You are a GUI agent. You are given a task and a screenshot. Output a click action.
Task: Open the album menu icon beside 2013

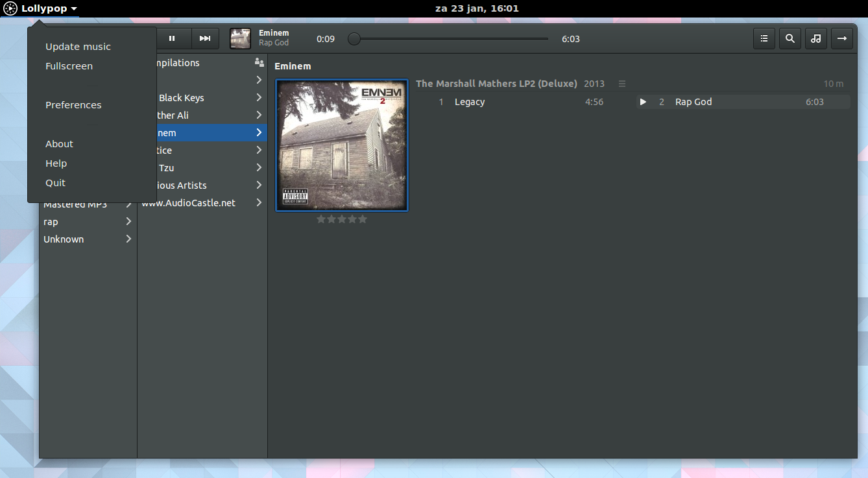pyautogui.click(x=622, y=84)
